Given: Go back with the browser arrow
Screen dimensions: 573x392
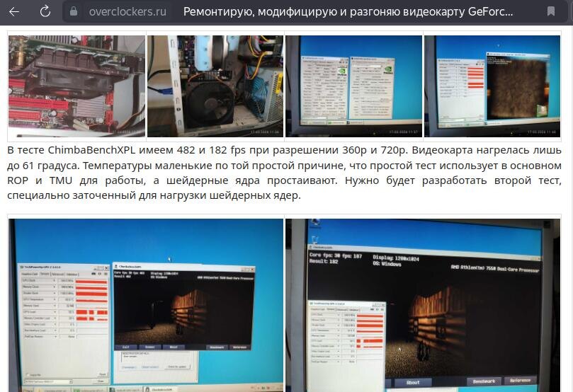Looking at the screenshot, I should [14, 12].
